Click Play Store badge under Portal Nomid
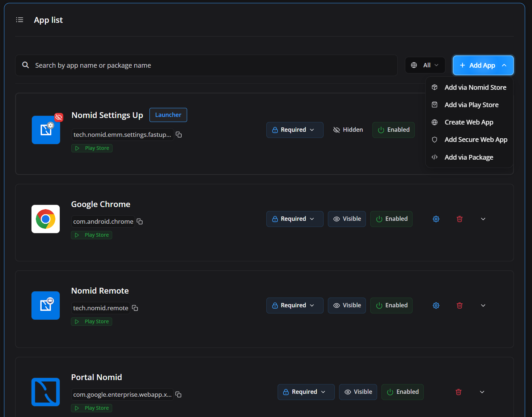532x417 pixels. coord(92,408)
